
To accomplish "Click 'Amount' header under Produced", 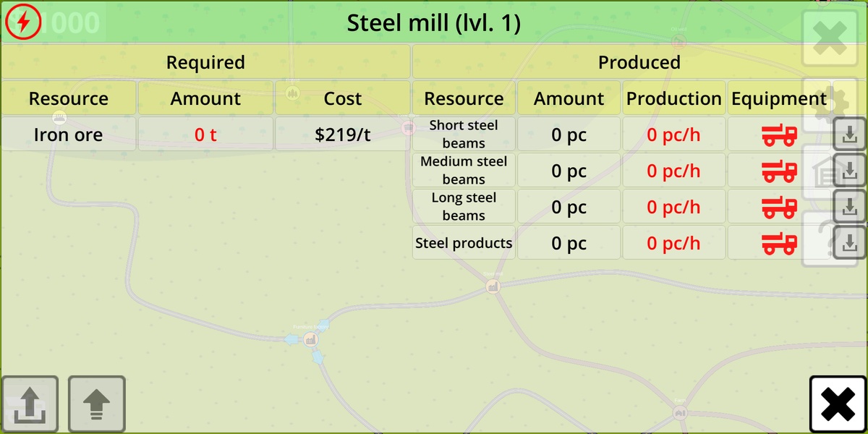I will (569, 98).
